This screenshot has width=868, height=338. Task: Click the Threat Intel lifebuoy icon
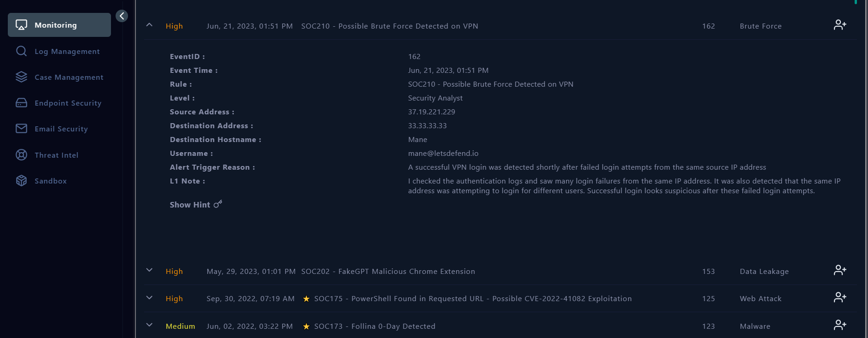(x=21, y=155)
